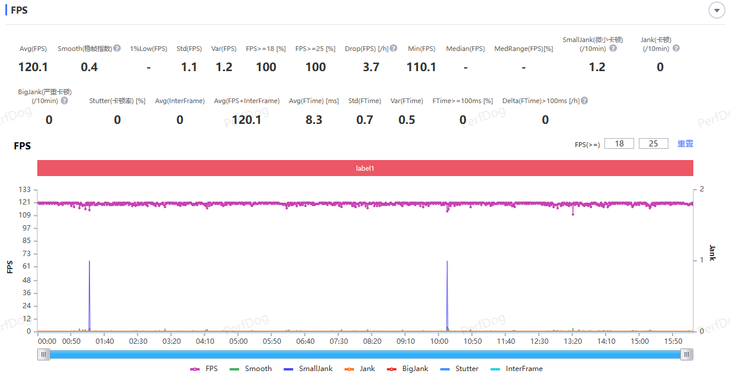
Task: Toggle SmallJank series in chart legend
Action: [x=308, y=369]
